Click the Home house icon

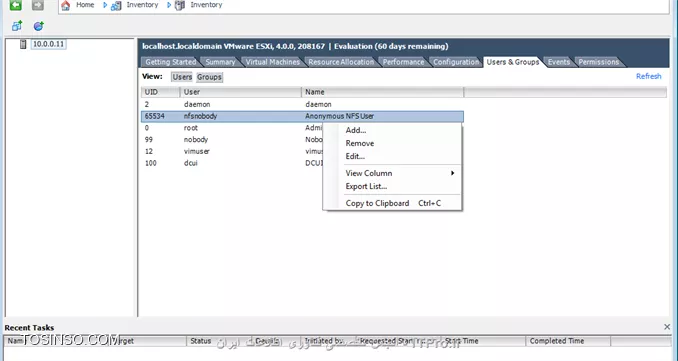click(x=65, y=5)
